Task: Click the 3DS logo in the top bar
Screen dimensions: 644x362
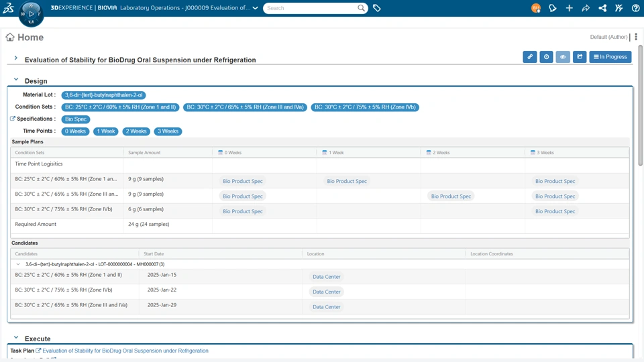Action: pyautogui.click(x=8, y=8)
